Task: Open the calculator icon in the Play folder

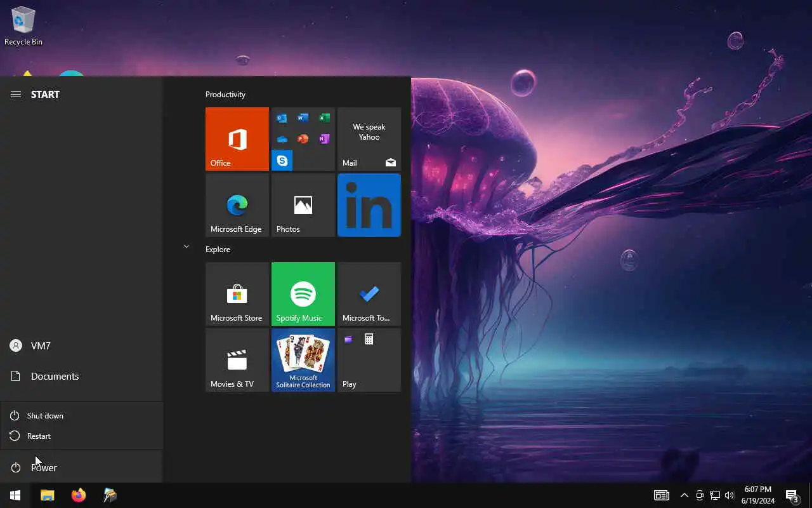Action: pyautogui.click(x=369, y=339)
